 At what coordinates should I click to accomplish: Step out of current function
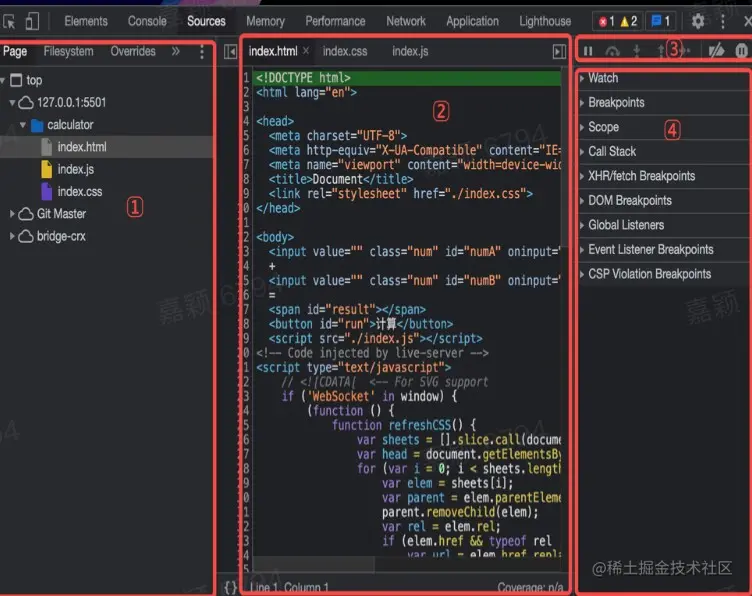point(660,51)
